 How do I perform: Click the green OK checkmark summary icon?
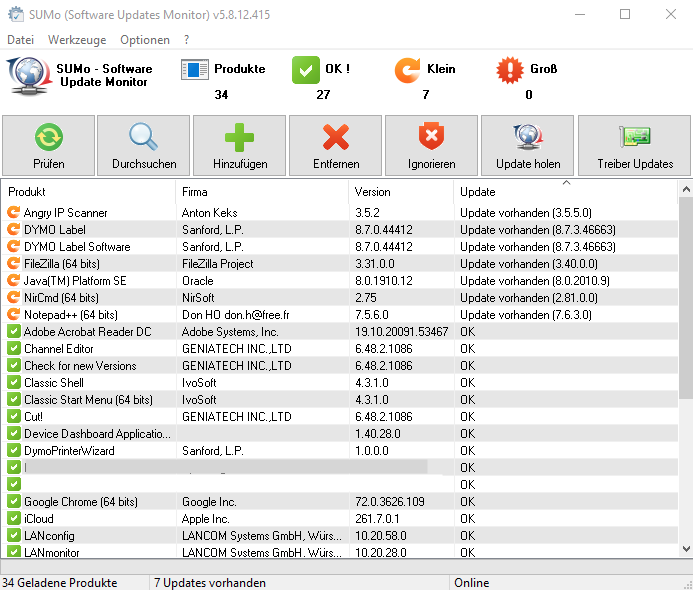(306, 70)
